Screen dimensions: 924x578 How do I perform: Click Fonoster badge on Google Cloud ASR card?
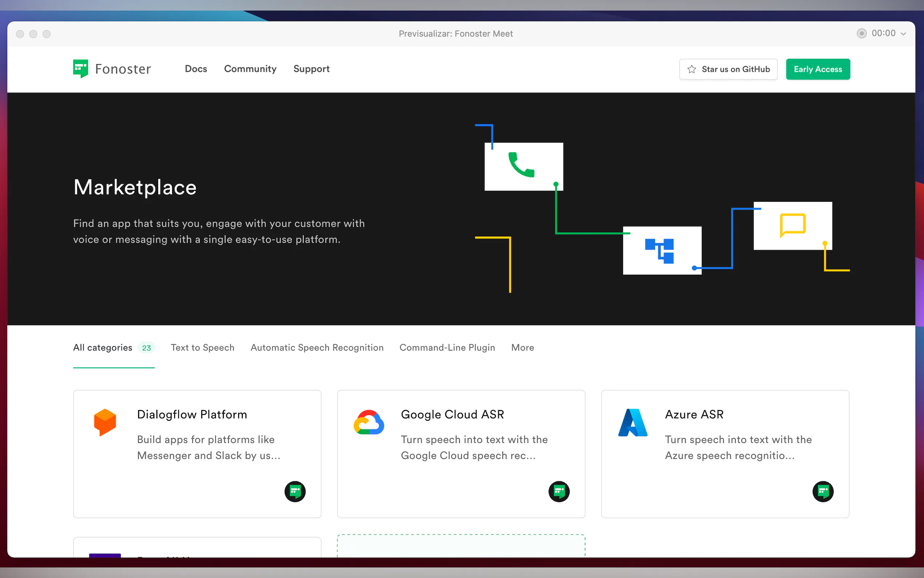[559, 491]
